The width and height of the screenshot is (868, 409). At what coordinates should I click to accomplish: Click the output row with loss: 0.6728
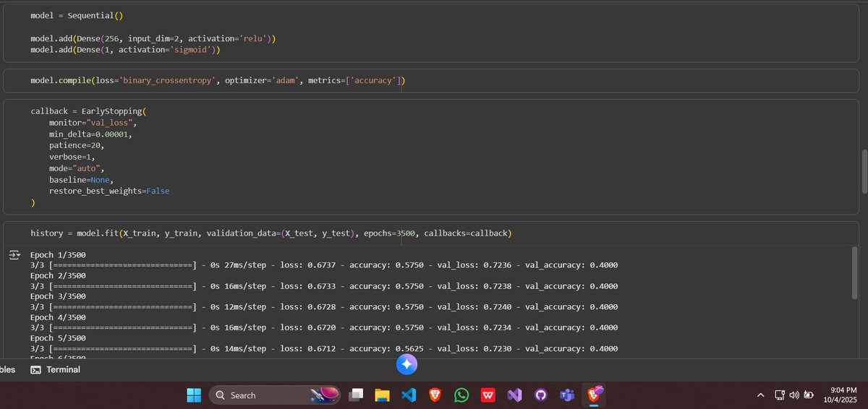pos(324,307)
